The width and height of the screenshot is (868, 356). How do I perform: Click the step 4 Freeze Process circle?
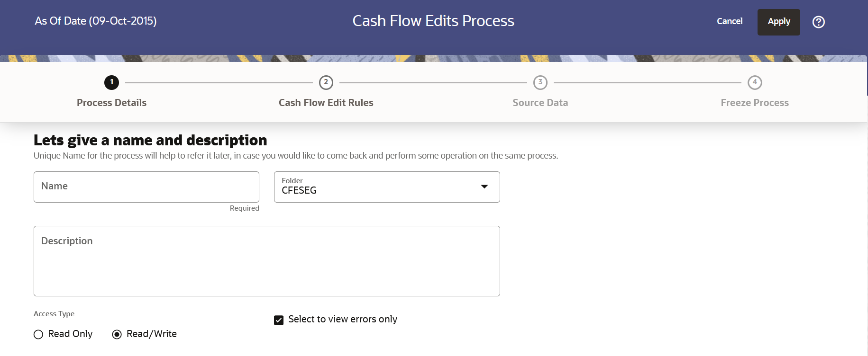[755, 82]
